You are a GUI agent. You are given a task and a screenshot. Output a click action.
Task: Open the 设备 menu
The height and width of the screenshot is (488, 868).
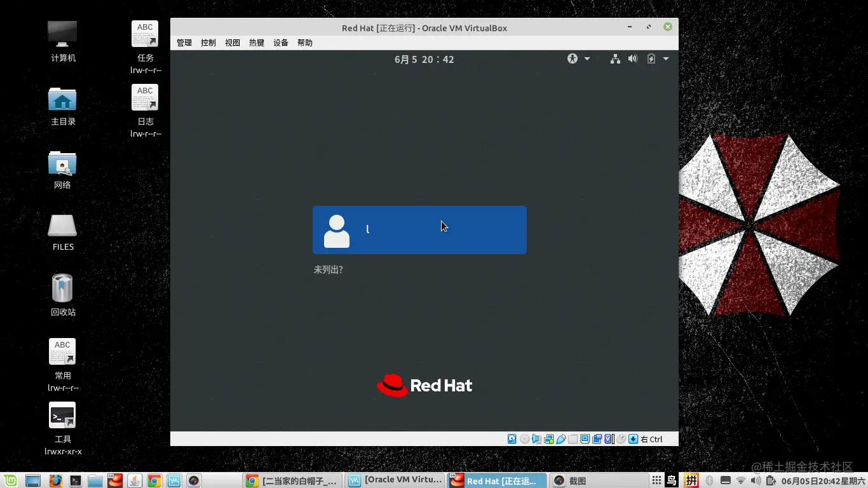[281, 43]
